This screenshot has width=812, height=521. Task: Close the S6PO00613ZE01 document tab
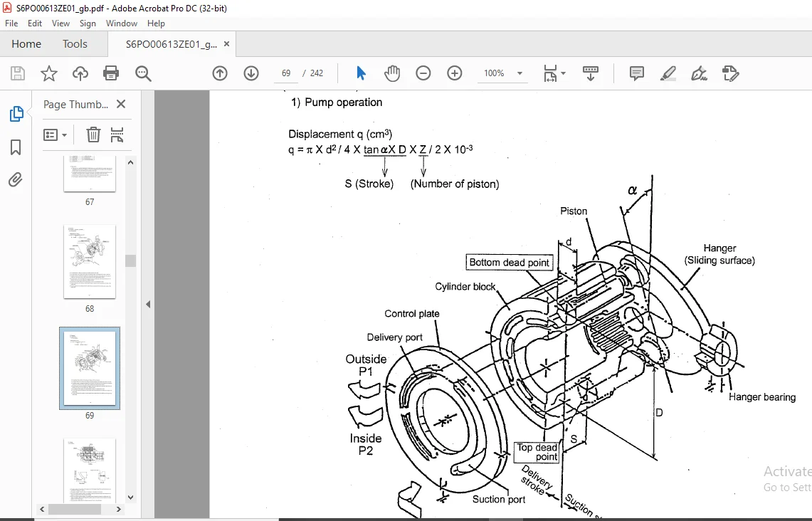(x=226, y=44)
